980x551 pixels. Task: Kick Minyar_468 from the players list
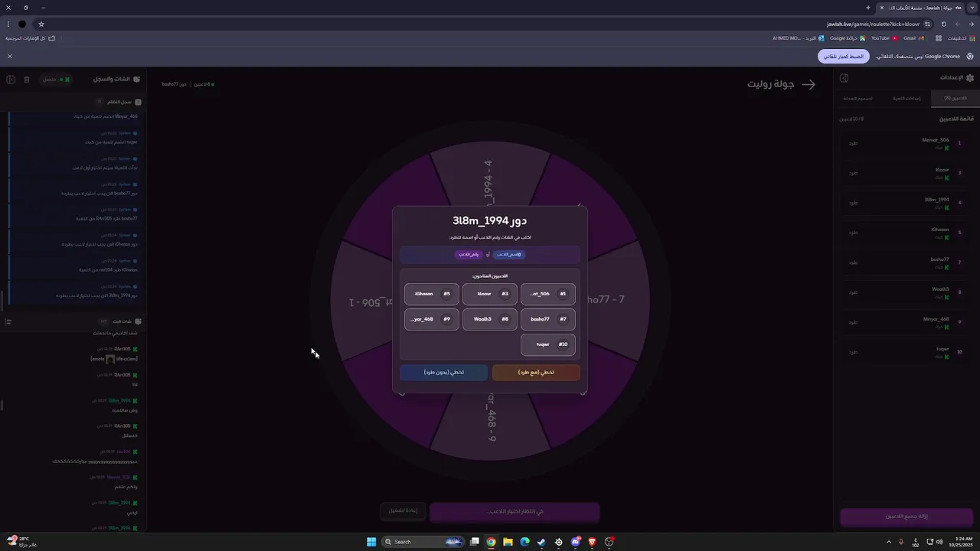click(x=854, y=322)
